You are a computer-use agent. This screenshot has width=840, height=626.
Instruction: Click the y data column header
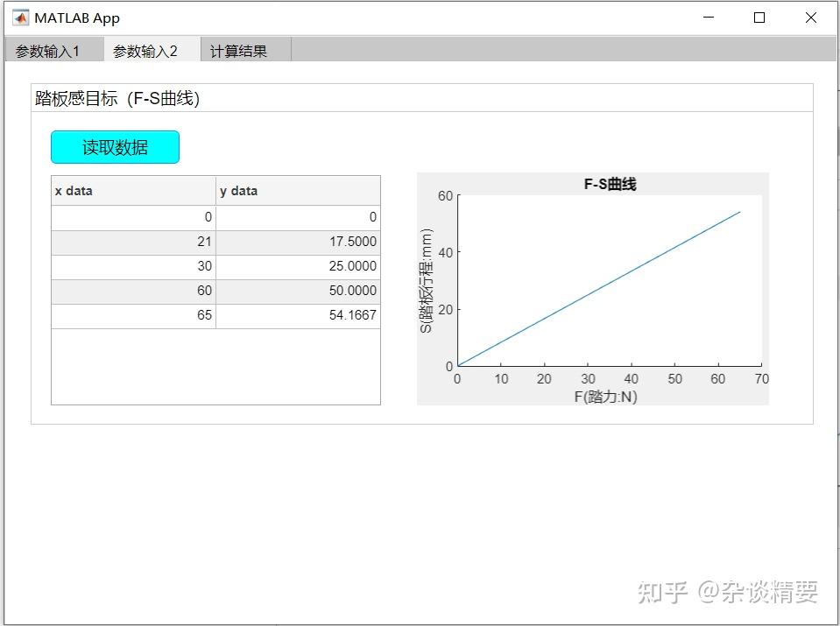pos(298,190)
